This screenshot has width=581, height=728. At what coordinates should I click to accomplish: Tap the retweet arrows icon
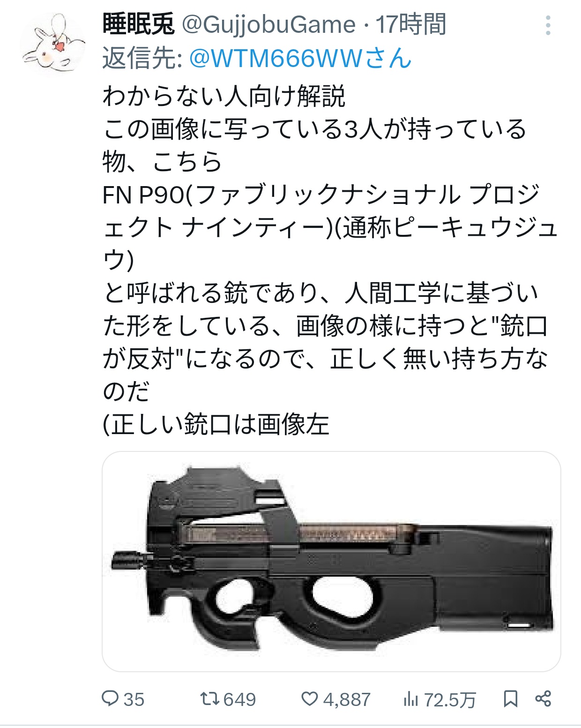(209, 699)
